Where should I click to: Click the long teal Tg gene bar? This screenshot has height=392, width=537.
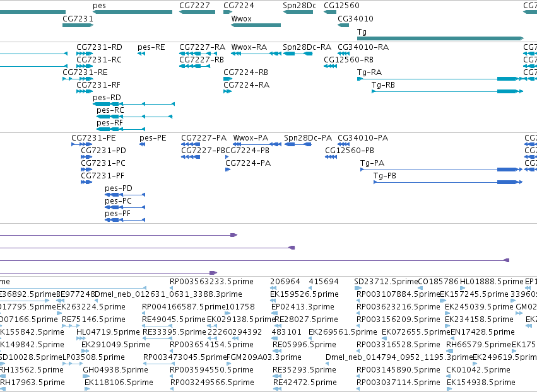[440, 38]
